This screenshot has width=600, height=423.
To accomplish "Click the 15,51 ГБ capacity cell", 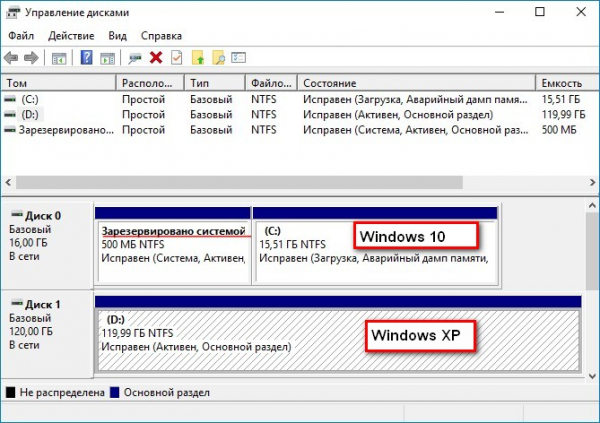I will (561, 99).
